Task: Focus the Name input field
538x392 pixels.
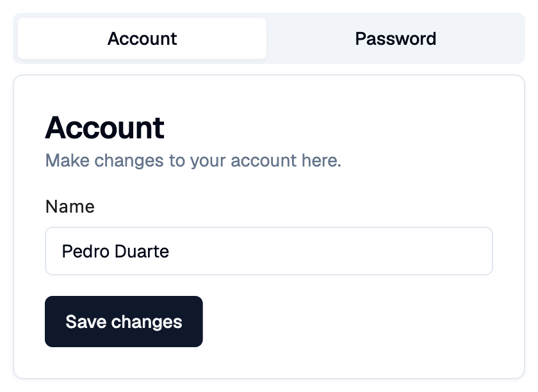Action: coord(269,251)
